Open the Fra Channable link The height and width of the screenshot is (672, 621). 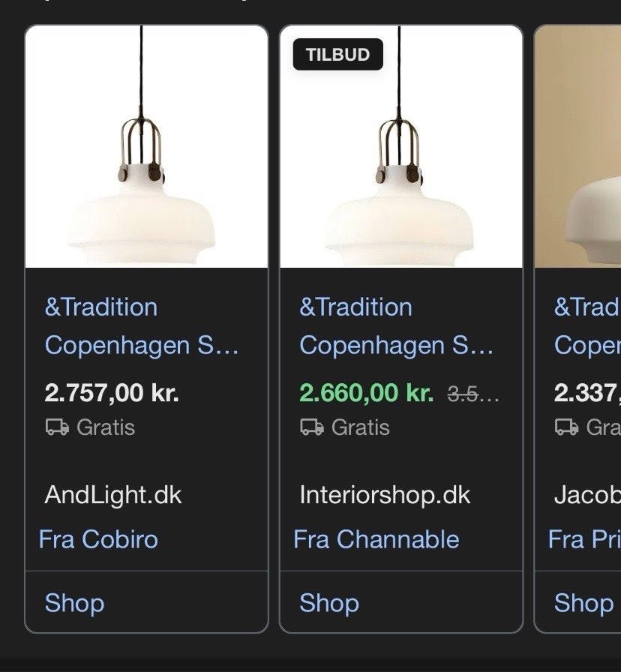(x=376, y=539)
